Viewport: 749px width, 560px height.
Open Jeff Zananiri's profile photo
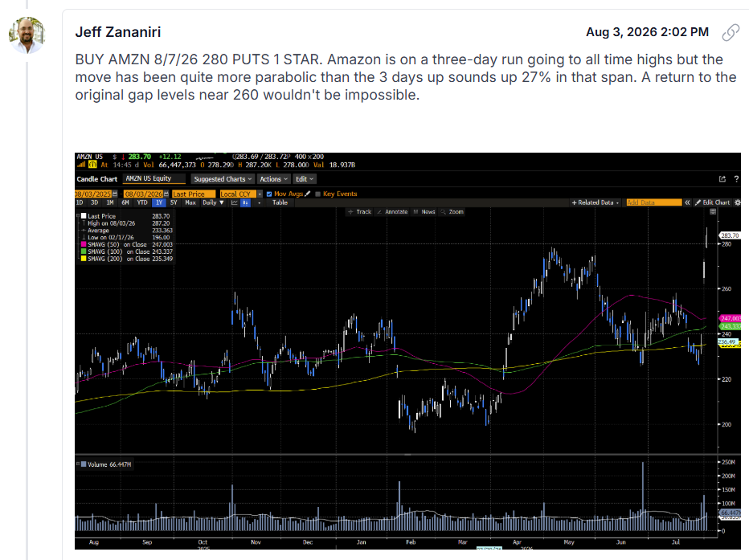tap(27, 35)
